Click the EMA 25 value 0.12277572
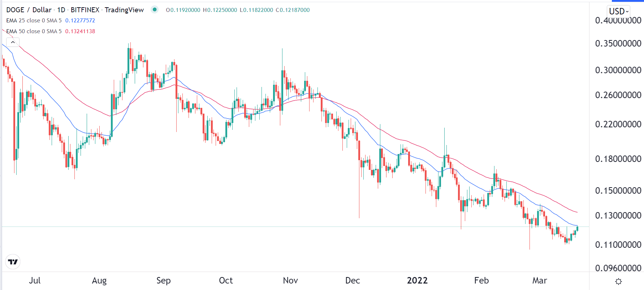 pos(80,21)
